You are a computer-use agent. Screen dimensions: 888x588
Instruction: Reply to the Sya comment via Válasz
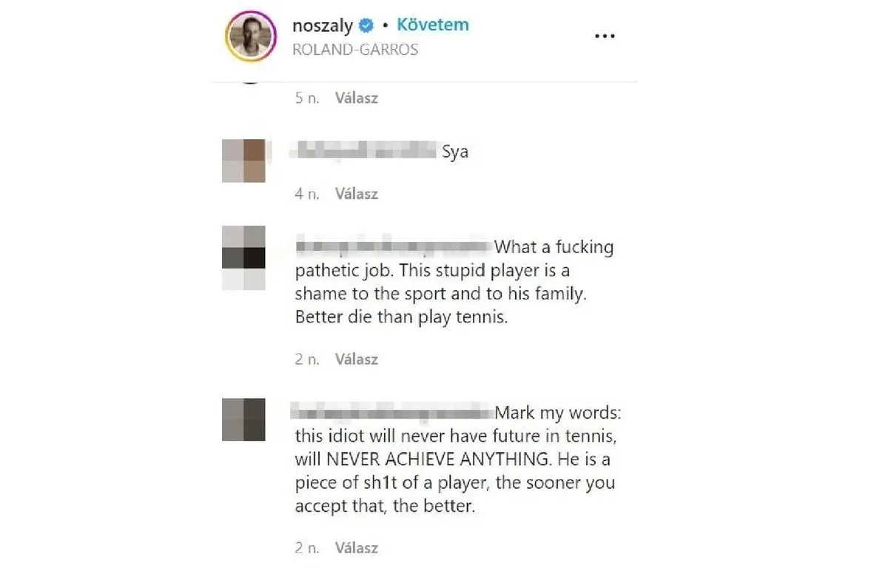click(357, 194)
